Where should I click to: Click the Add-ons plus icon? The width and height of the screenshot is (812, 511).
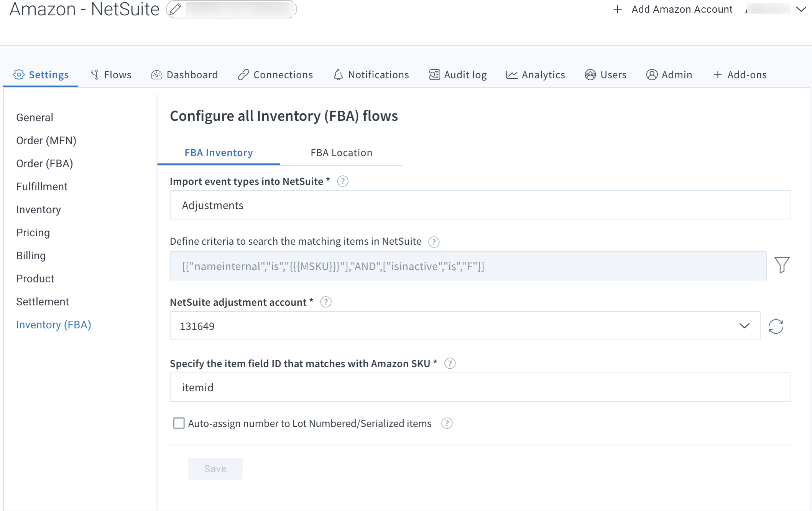(718, 75)
